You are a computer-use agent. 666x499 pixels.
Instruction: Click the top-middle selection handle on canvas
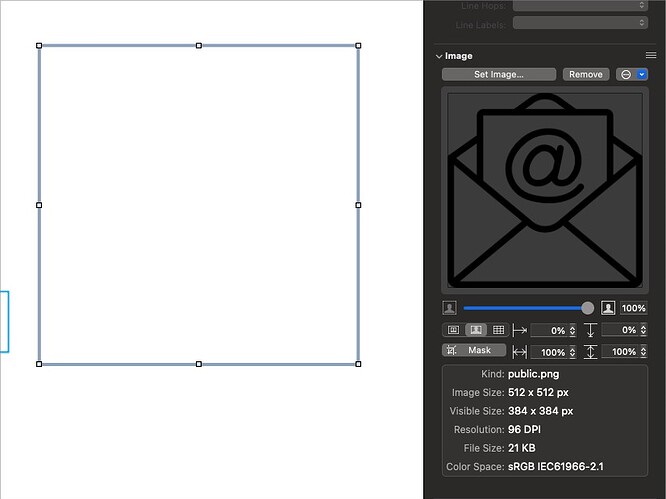pos(199,45)
